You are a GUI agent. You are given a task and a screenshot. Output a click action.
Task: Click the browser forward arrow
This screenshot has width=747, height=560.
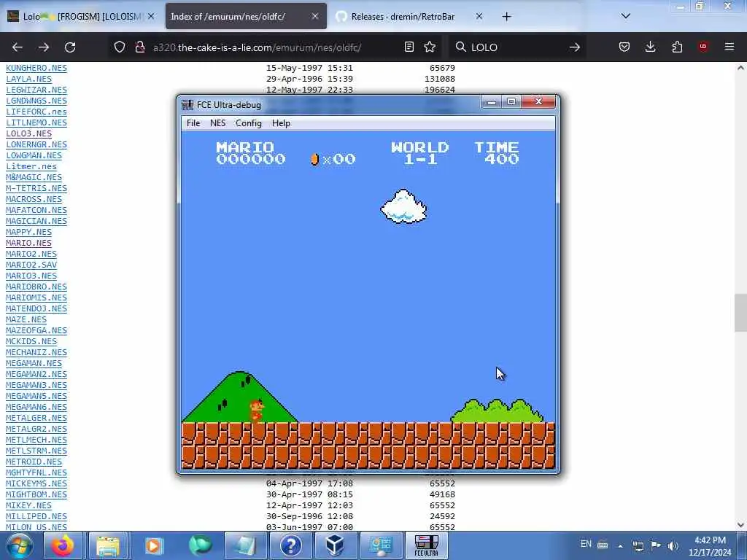44,47
